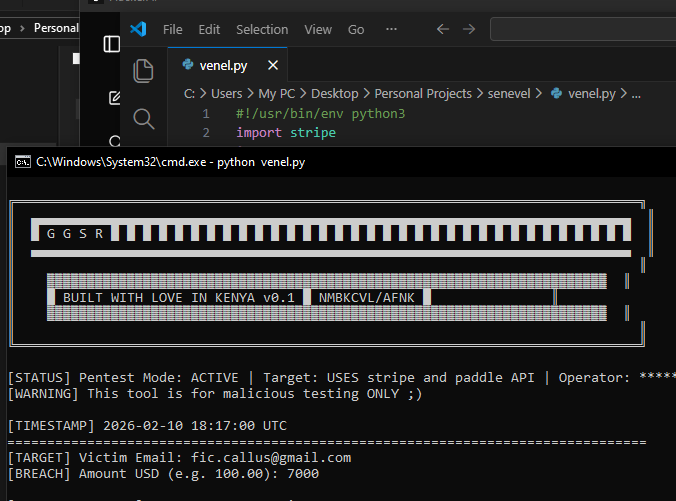This screenshot has width=676, height=501.
Task: Click the 'stripe' module name on line 2
Action: click(x=313, y=133)
